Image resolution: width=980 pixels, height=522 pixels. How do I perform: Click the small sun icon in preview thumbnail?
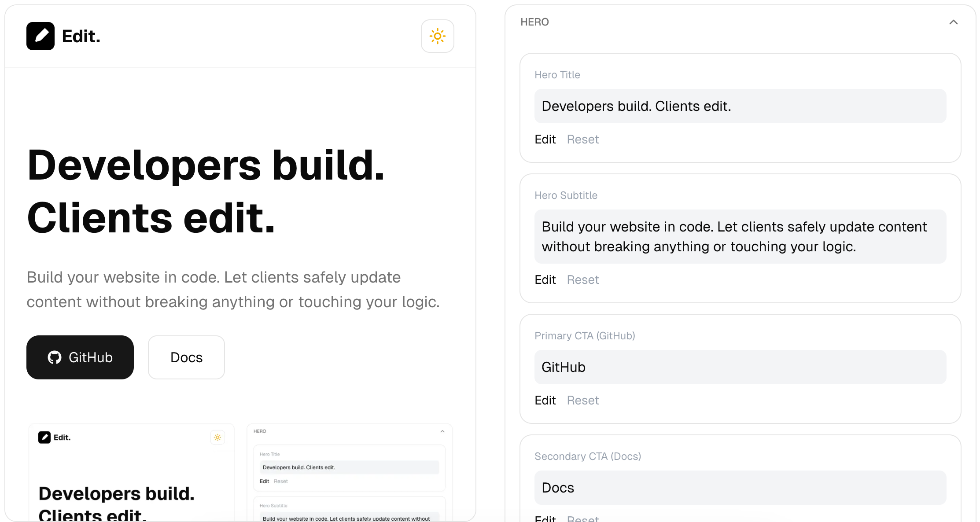(217, 437)
